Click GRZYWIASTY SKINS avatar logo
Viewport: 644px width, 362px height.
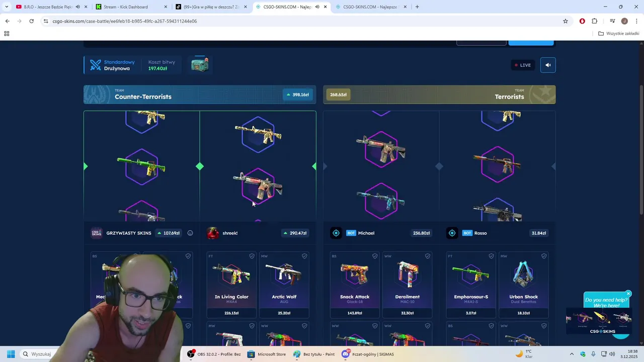(97, 233)
